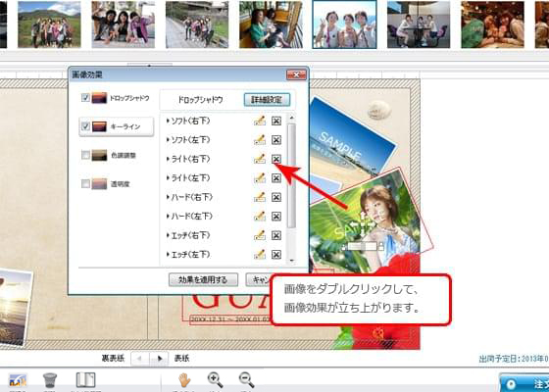Go to previous page arrow beside 裏表紙
Screen dimensions: 549x392
pyautogui.click(x=140, y=359)
